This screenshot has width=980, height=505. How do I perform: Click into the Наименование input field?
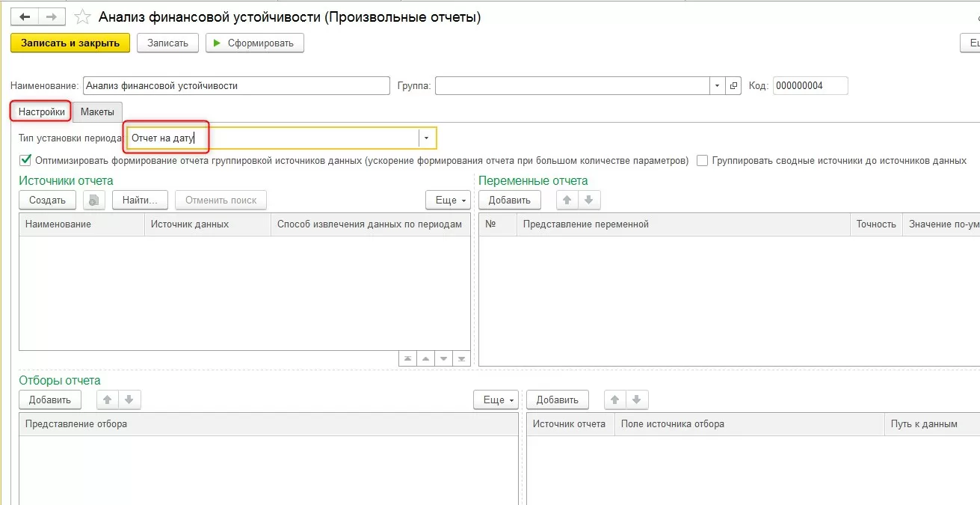236,86
